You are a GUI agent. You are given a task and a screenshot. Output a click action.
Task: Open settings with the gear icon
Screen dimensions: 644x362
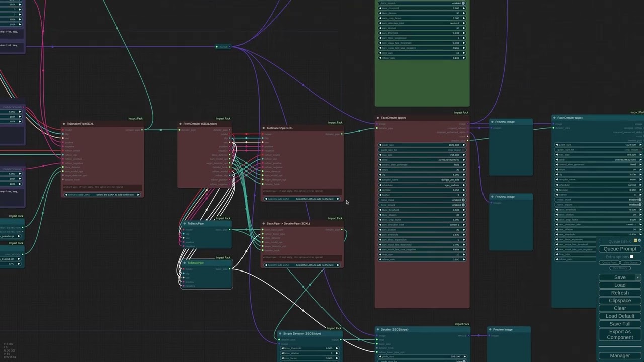pyautogui.click(x=639, y=241)
